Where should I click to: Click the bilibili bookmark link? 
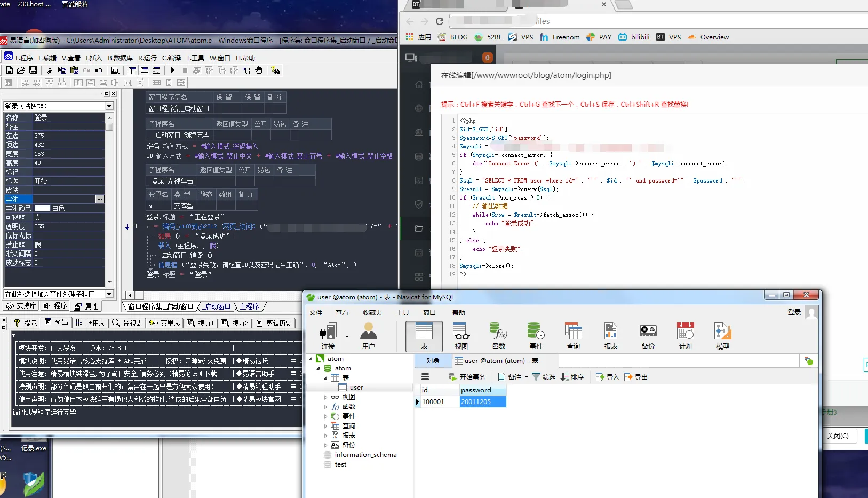coord(634,37)
